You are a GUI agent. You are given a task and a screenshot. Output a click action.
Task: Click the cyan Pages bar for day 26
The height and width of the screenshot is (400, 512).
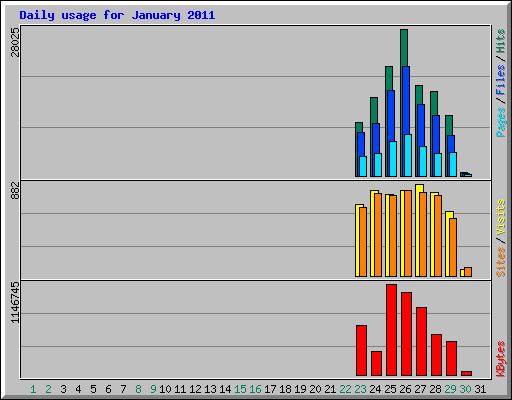408,155
